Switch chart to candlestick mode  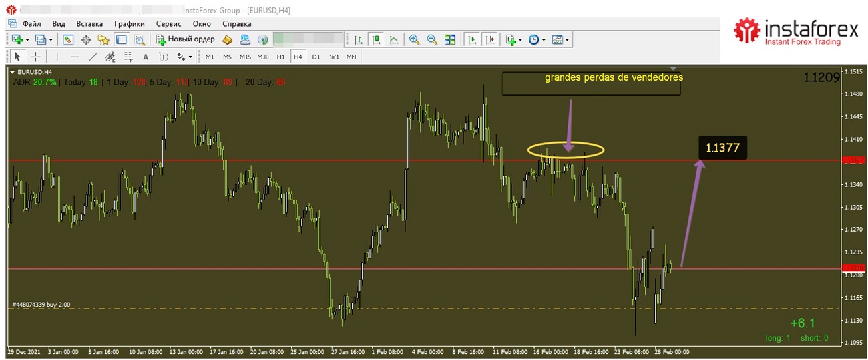click(376, 40)
